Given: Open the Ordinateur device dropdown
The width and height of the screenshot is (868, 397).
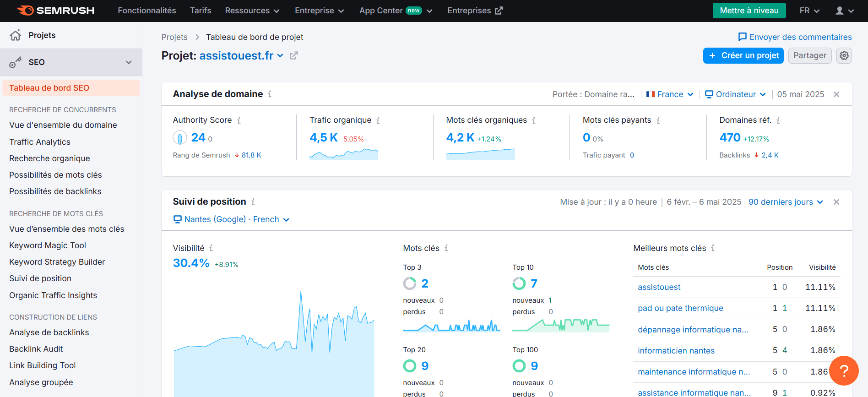Looking at the screenshot, I should (x=735, y=94).
